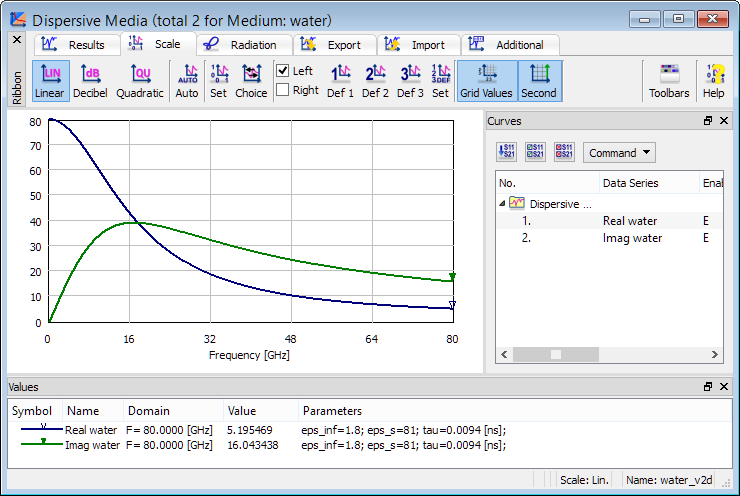The width and height of the screenshot is (740, 496).
Task: Click the Frequency [GHz] axis label
Action: click(x=249, y=355)
